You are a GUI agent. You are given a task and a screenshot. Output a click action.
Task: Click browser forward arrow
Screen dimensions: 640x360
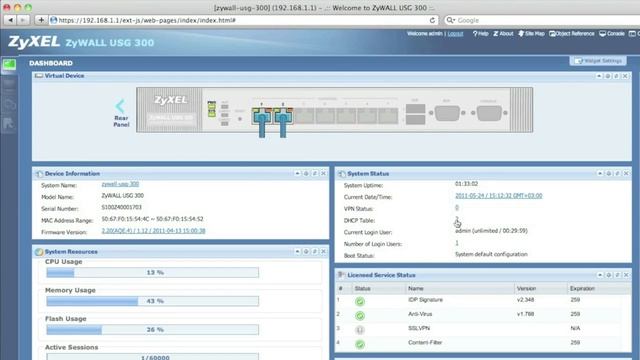click(23, 20)
